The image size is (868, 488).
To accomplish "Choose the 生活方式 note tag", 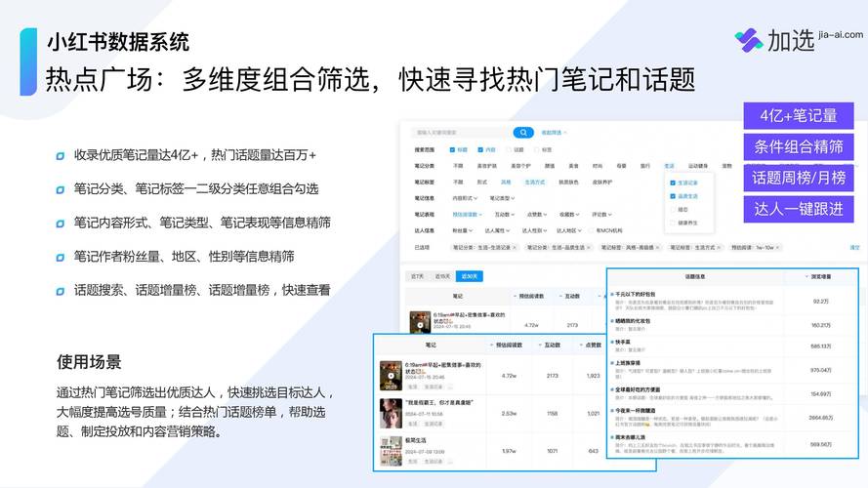I will click(535, 183).
